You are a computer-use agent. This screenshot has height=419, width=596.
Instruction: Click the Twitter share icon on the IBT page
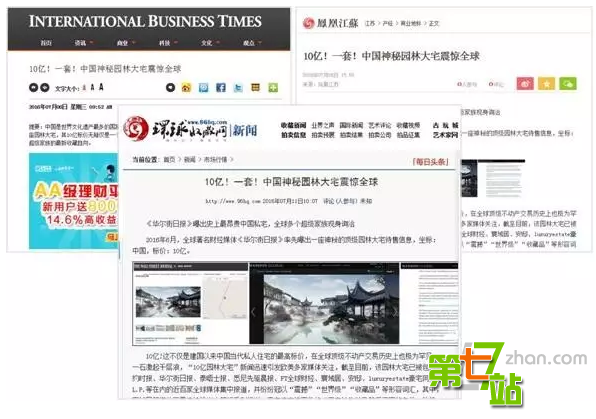point(238,88)
